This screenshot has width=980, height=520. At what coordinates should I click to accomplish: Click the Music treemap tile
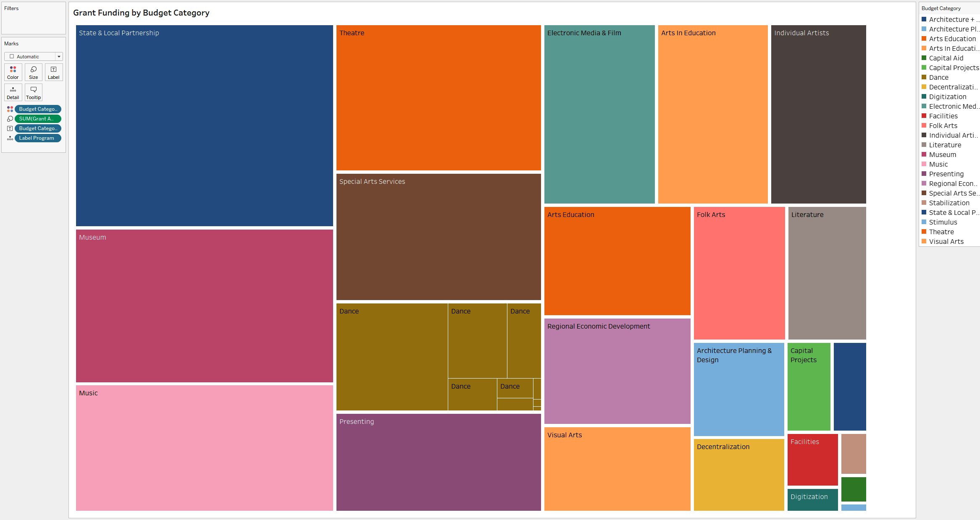coord(205,448)
